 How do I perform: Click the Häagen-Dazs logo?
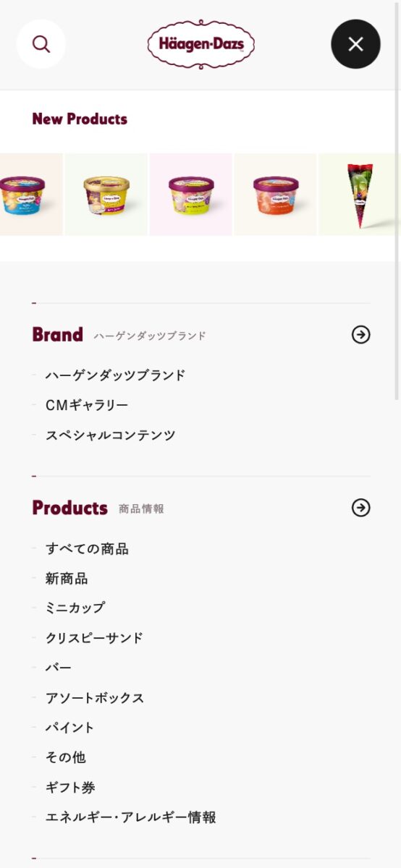(x=200, y=44)
